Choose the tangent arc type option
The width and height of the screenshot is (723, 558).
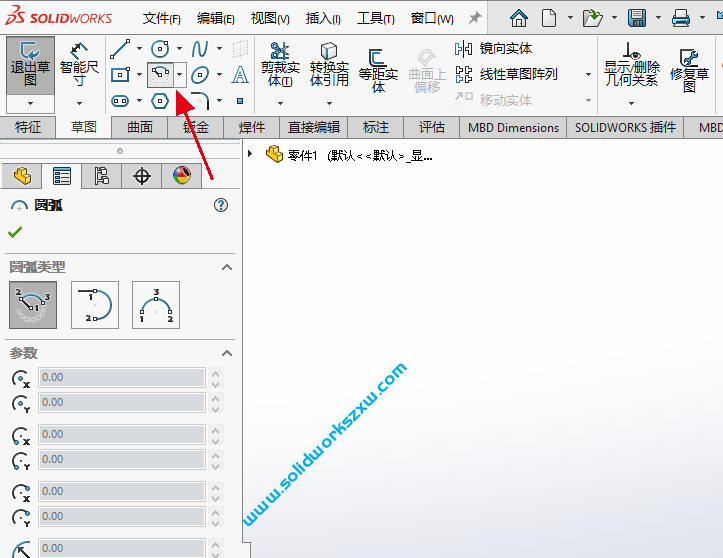pos(95,305)
